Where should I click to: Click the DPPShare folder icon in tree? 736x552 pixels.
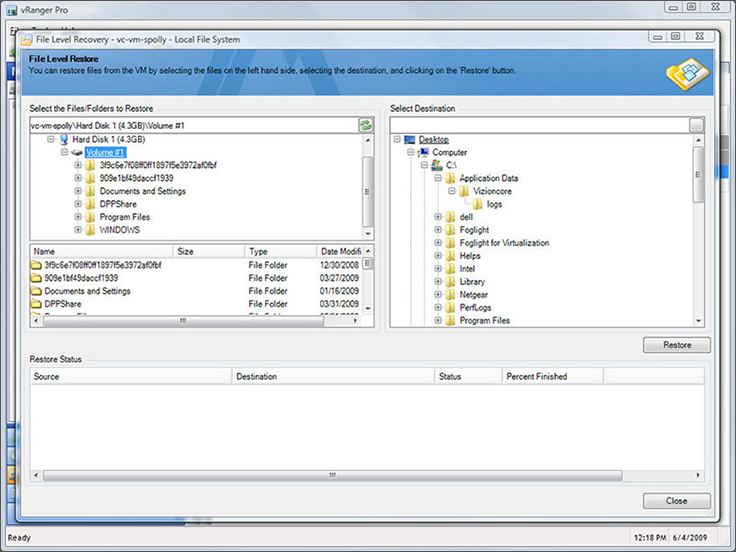coord(90,204)
